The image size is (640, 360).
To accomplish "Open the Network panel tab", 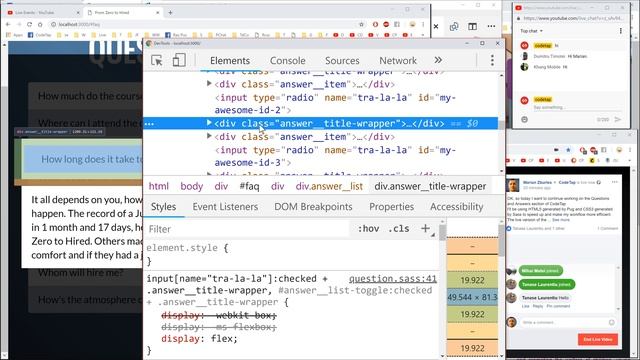I will (398, 60).
